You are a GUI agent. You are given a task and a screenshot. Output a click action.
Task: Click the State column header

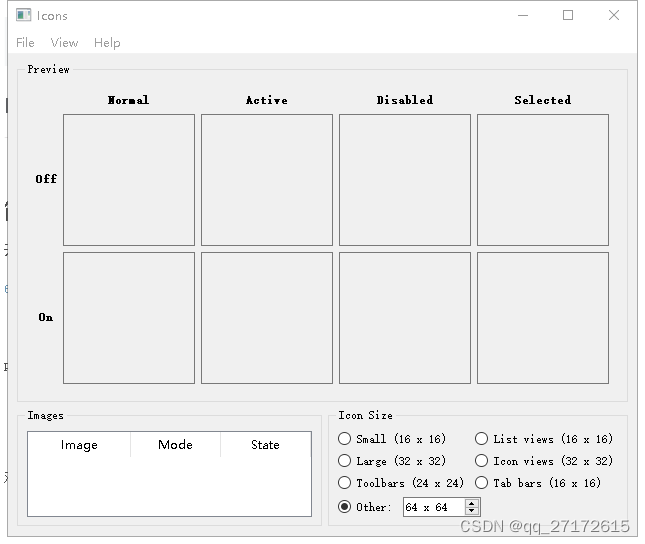[265, 445]
